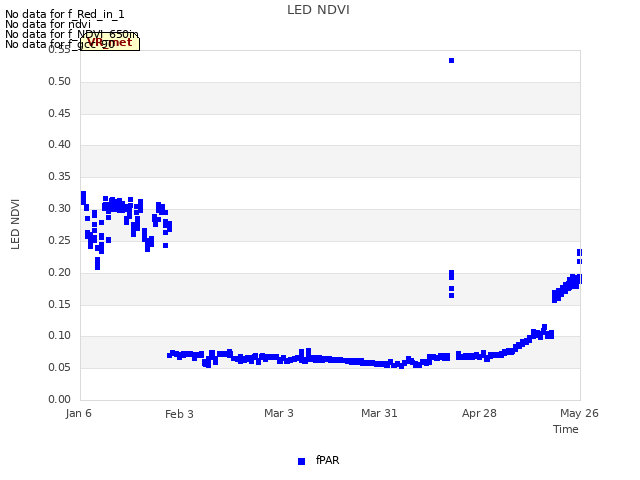Select the 'No data for f_Red_in_1' message
Image resolution: width=640 pixels, height=480 pixels.
click(64, 14)
